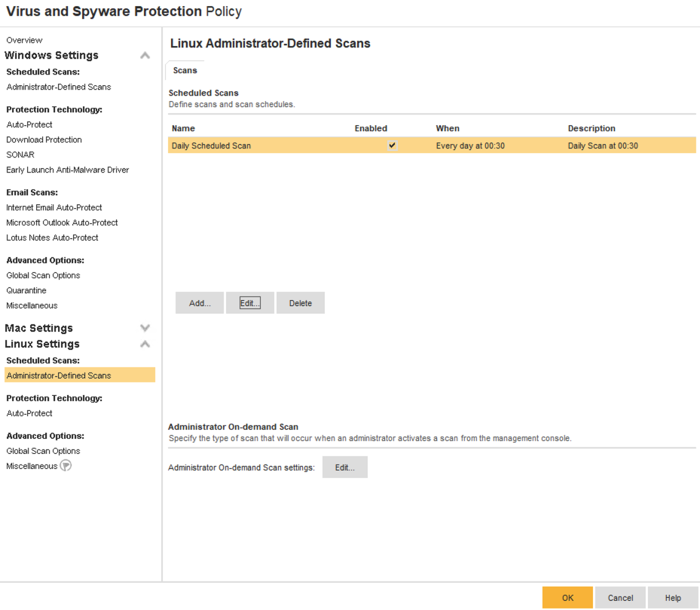This screenshot has height=610, width=700.
Task: Select the Daily Scheduled Scan row
Action: pos(211,146)
